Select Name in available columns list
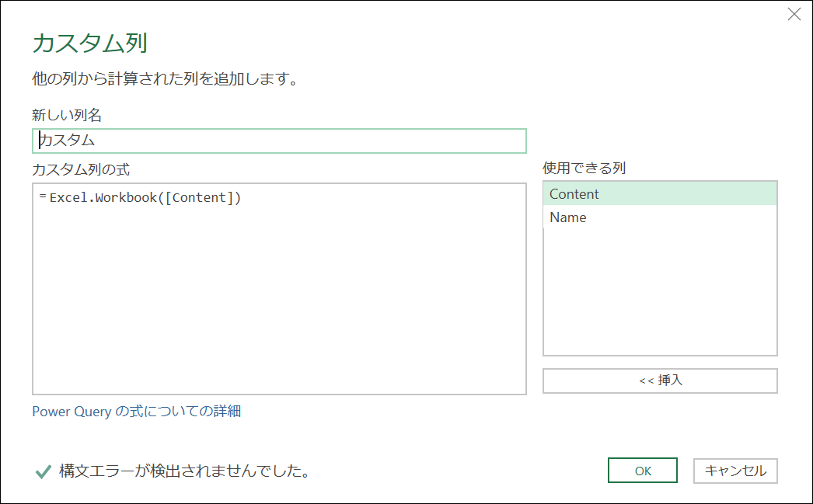 coord(660,217)
